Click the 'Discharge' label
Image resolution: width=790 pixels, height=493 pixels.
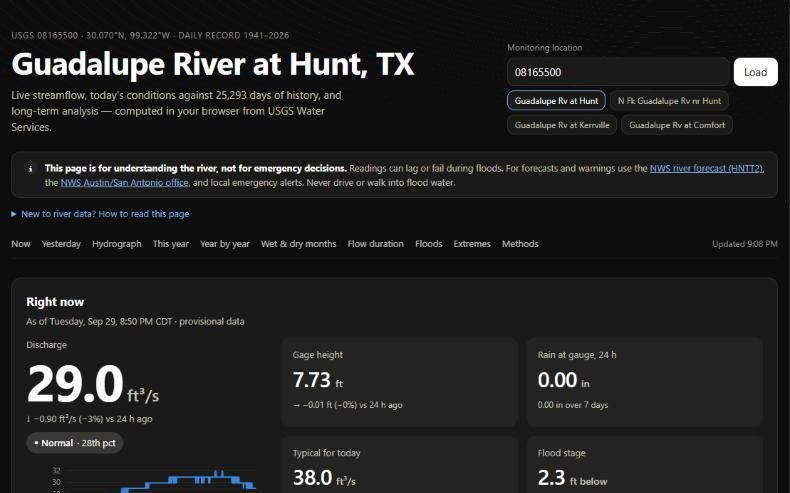click(x=46, y=345)
